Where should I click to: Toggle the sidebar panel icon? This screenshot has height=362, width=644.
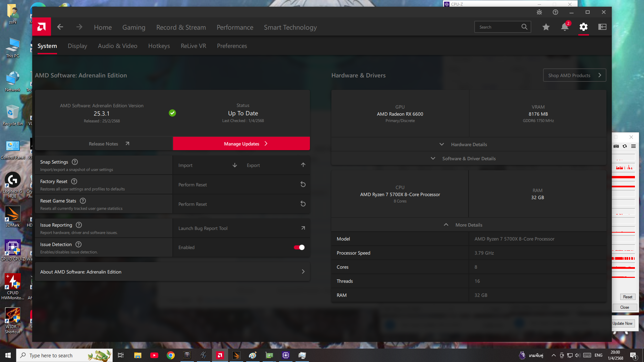(602, 27)
